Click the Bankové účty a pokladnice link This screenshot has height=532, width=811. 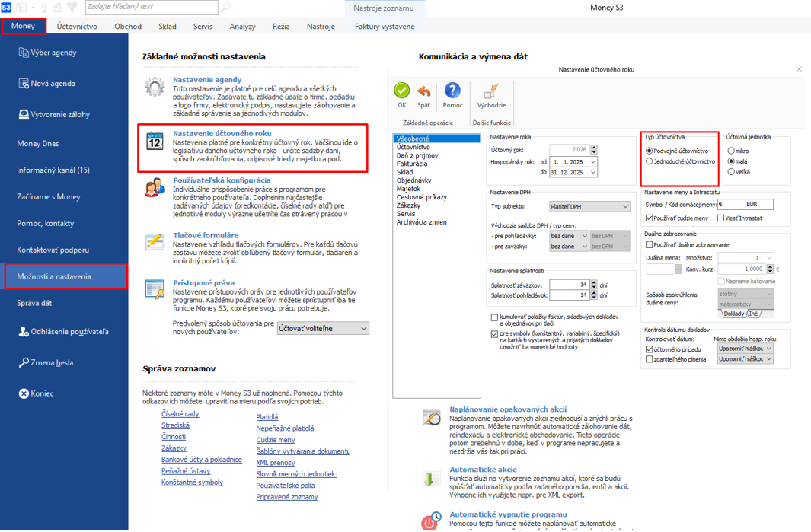(x=201, y=460)
